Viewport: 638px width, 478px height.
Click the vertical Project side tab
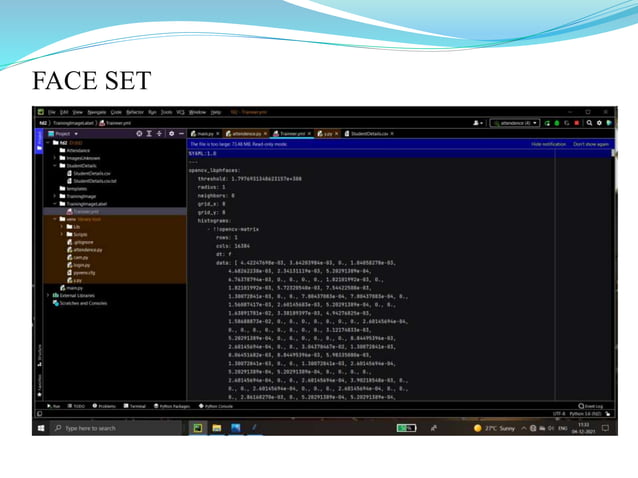[x=39, y=140]
